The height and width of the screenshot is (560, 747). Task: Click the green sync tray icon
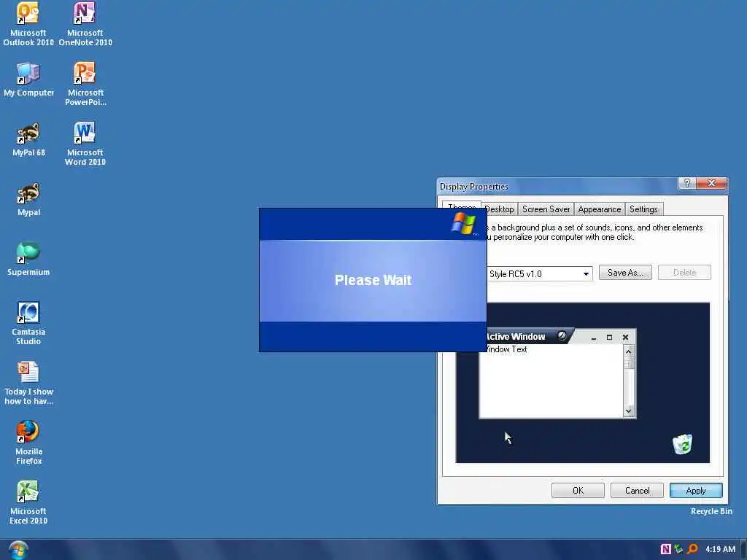[x=678, y=549]
